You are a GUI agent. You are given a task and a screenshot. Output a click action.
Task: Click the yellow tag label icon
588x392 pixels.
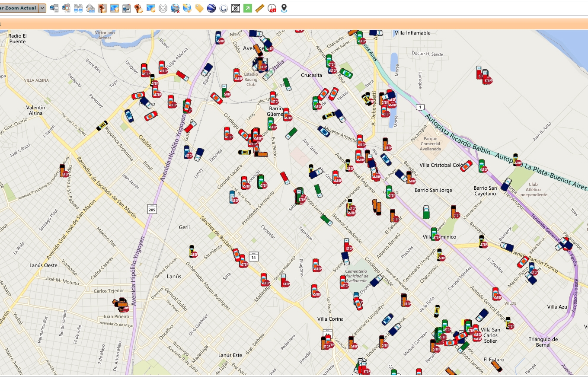click(x=199, y=8)
